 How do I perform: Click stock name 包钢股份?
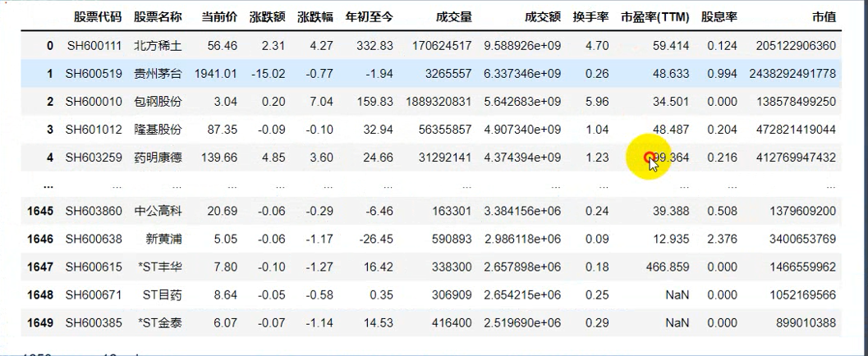coord(158,102)
